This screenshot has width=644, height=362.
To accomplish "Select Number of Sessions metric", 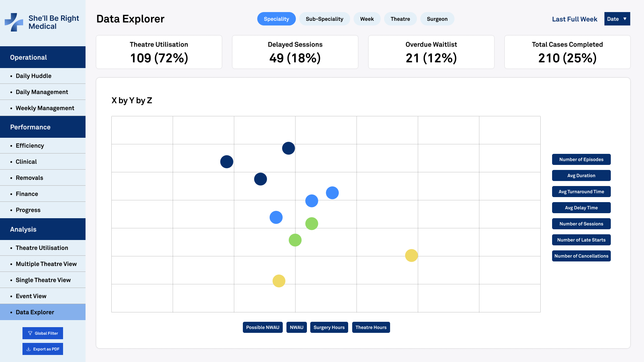I will (581, 224).
